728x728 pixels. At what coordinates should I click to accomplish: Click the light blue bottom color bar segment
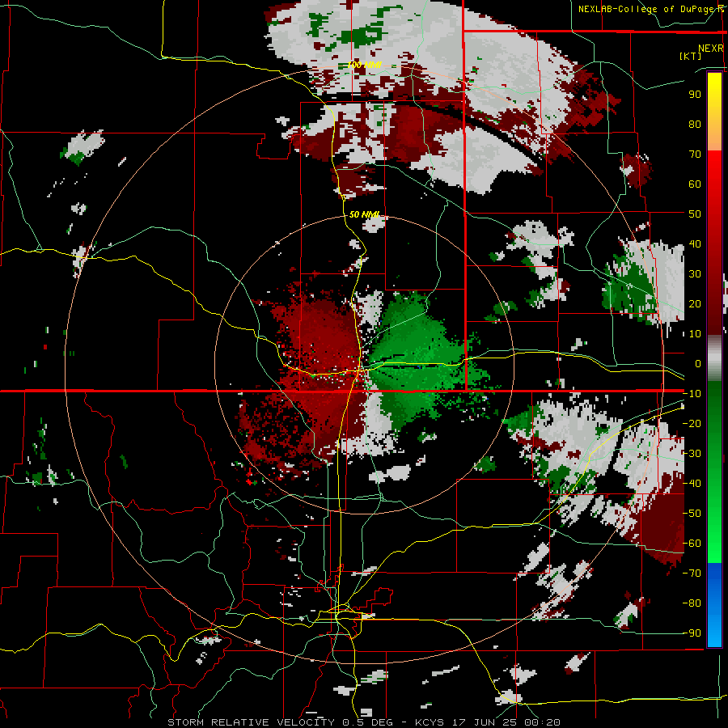click(714, 628)
